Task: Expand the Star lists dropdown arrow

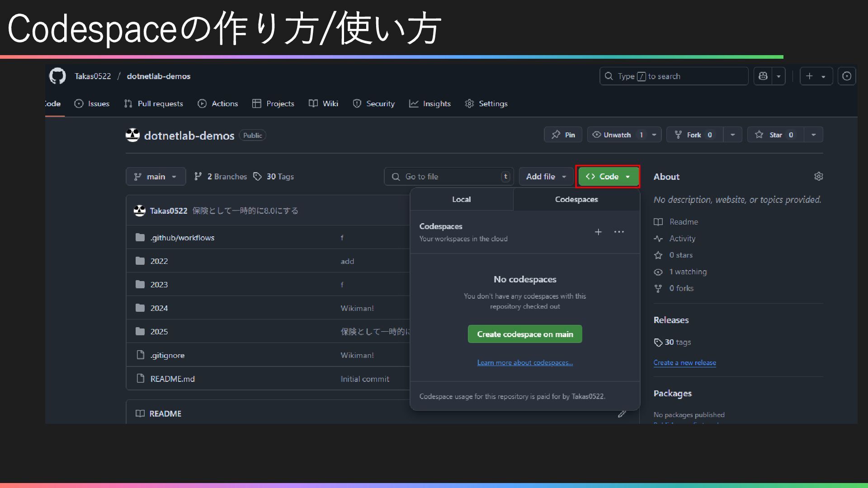Action: [813, 135]
